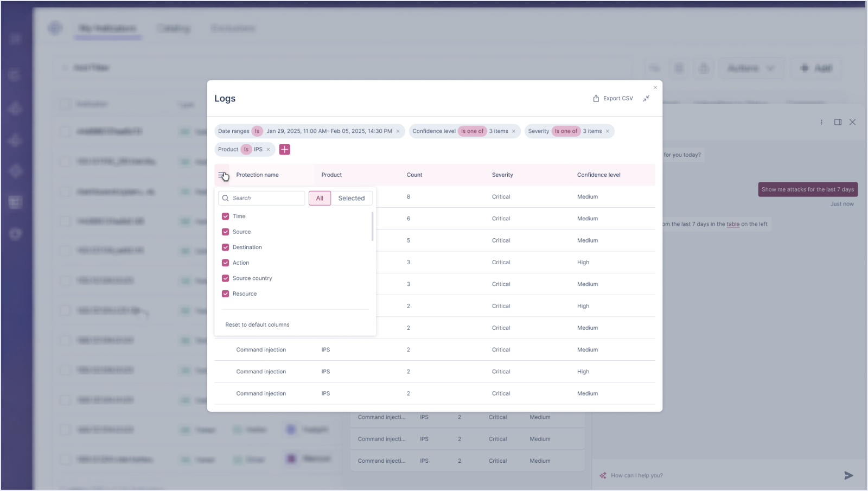Remove the Confidence level filter chip
Image resolution: width=868 pixels, height=491 pixels.
coord(514,131)
